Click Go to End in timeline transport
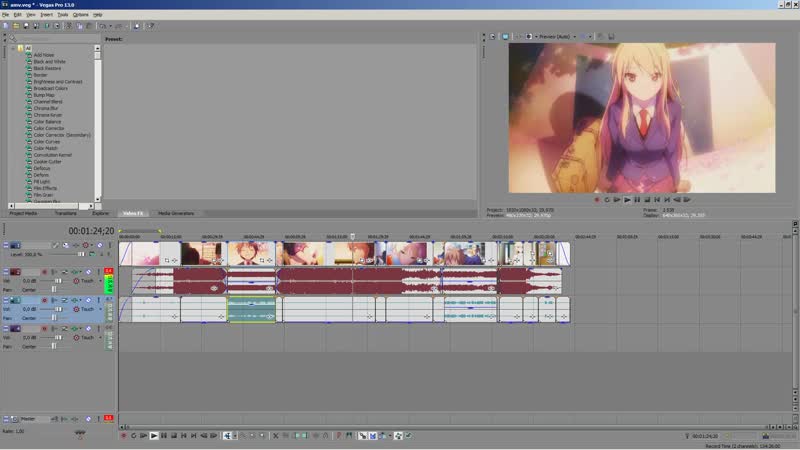 click(194, 436)
